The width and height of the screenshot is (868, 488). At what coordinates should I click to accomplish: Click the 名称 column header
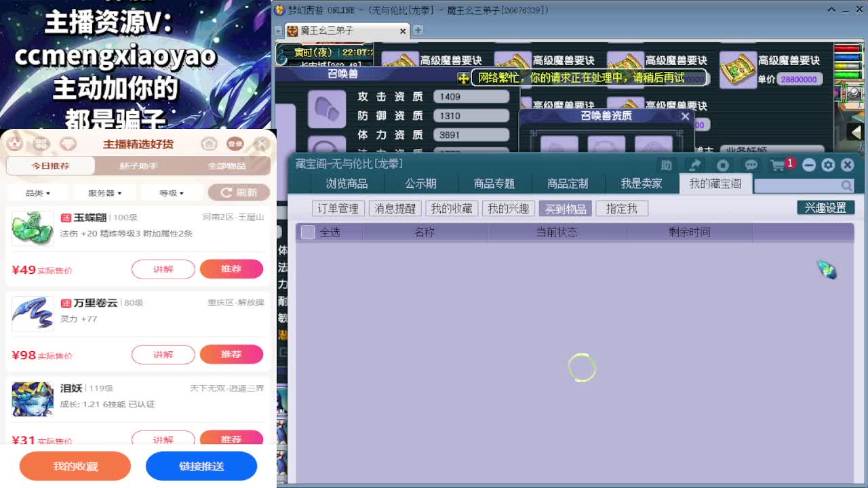pyautogui.click(x=425, y=232)
